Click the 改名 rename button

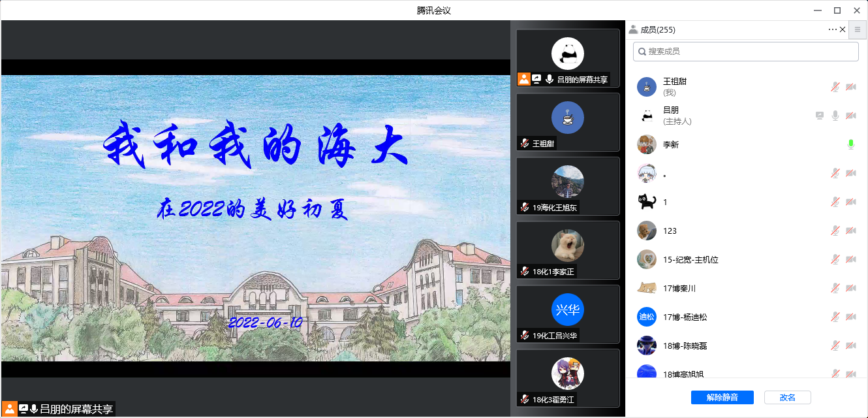point(787,397)
